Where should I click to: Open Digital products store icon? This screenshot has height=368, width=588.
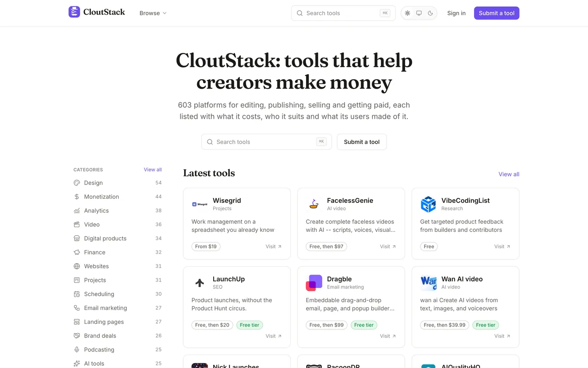(77, 238)
